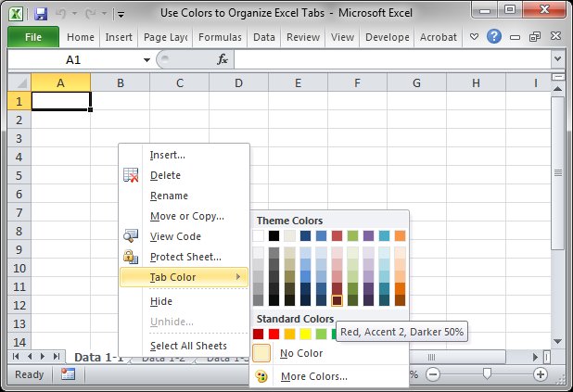This screenshot has width=573, height=392.
Task: Choose Protect Sheet option
Action: (x=185, y=257)
